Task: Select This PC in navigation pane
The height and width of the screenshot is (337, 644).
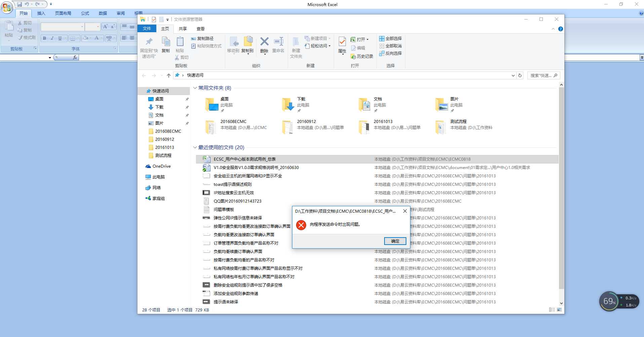Action: tap(158, 177)
